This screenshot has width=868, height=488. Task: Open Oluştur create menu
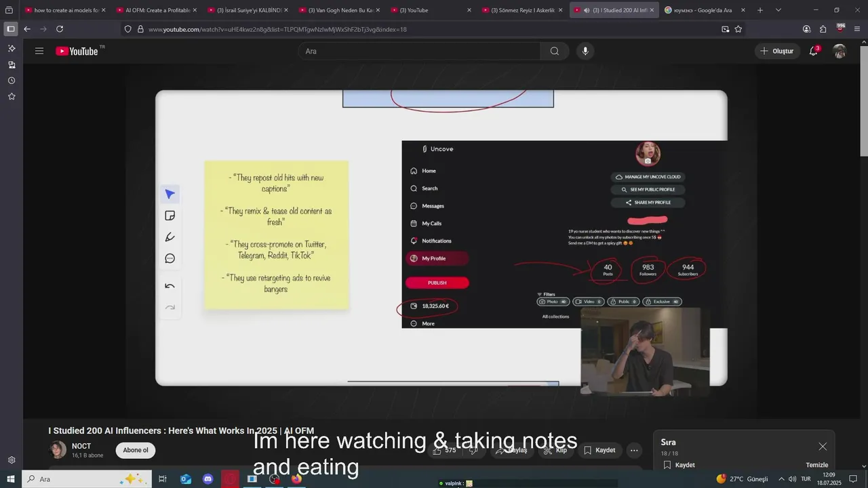(777, 51)
